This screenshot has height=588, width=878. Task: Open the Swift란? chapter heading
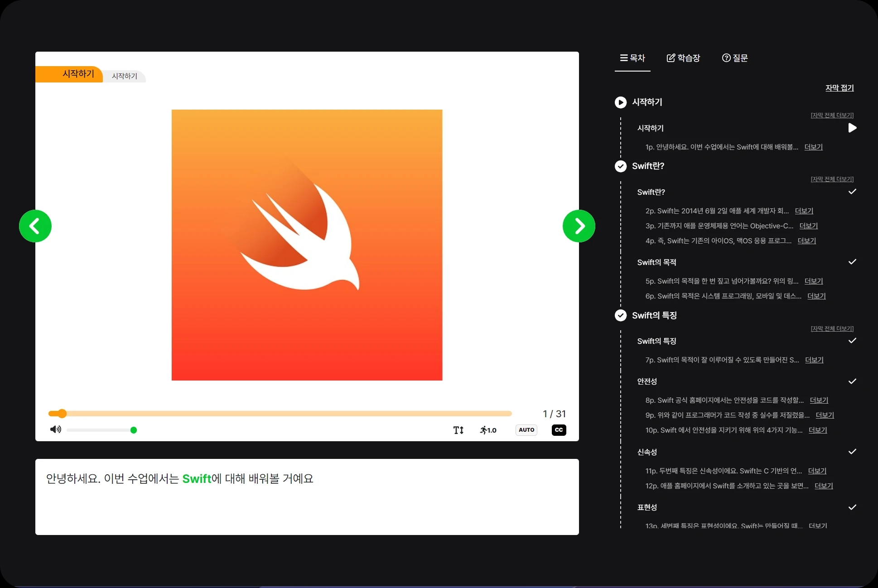[x=648, y=166]
